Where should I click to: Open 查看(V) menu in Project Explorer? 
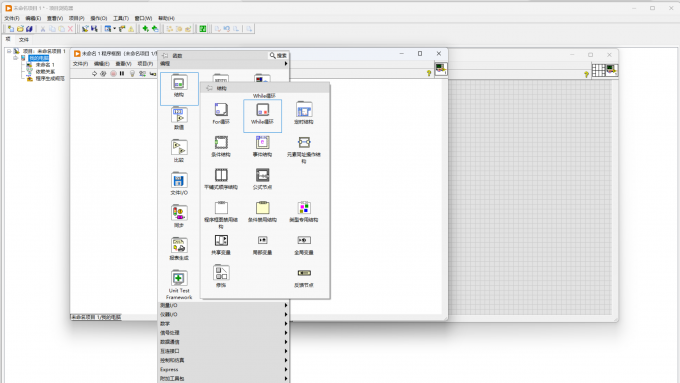[x=55, y=18]
